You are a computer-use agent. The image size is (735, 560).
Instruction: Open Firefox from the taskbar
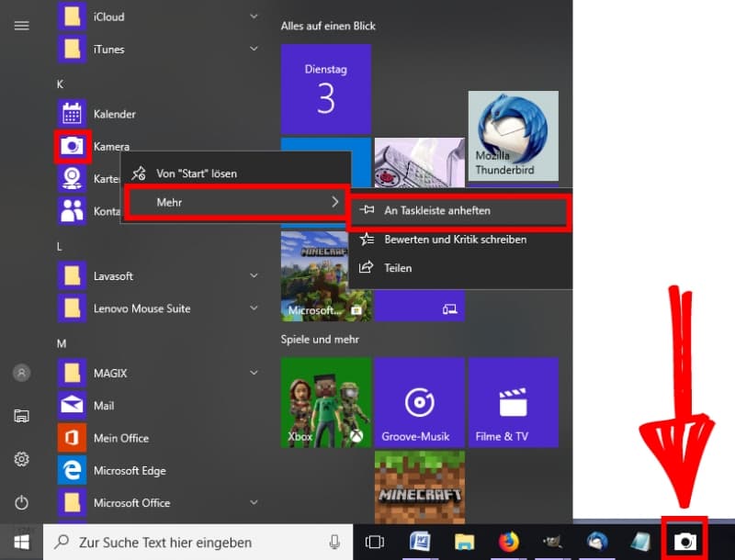[x=509, y=543]
